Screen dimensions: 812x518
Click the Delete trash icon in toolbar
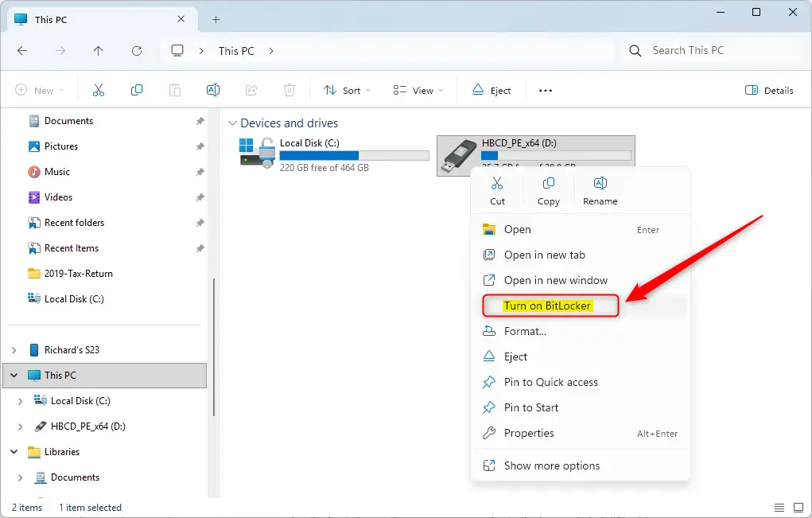tap(289, 90)
